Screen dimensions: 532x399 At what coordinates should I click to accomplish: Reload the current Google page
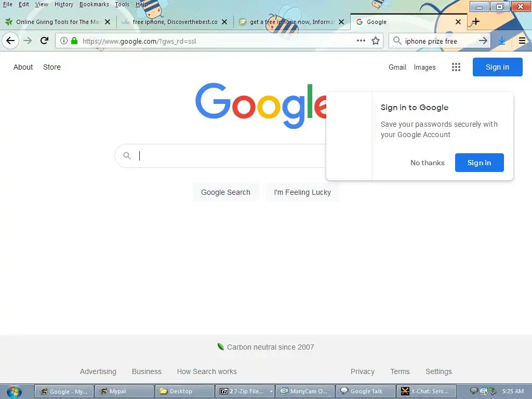45,41
